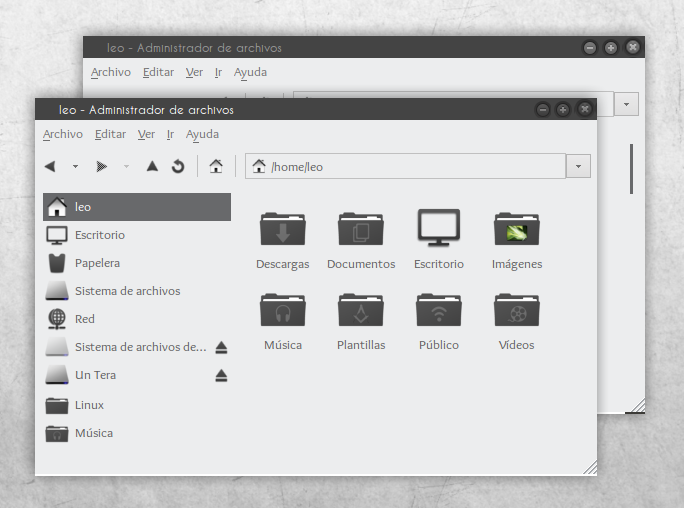Screen dimensions: 684x508
Task: Open Ver menu in the back window
Action: click(194, 72)
